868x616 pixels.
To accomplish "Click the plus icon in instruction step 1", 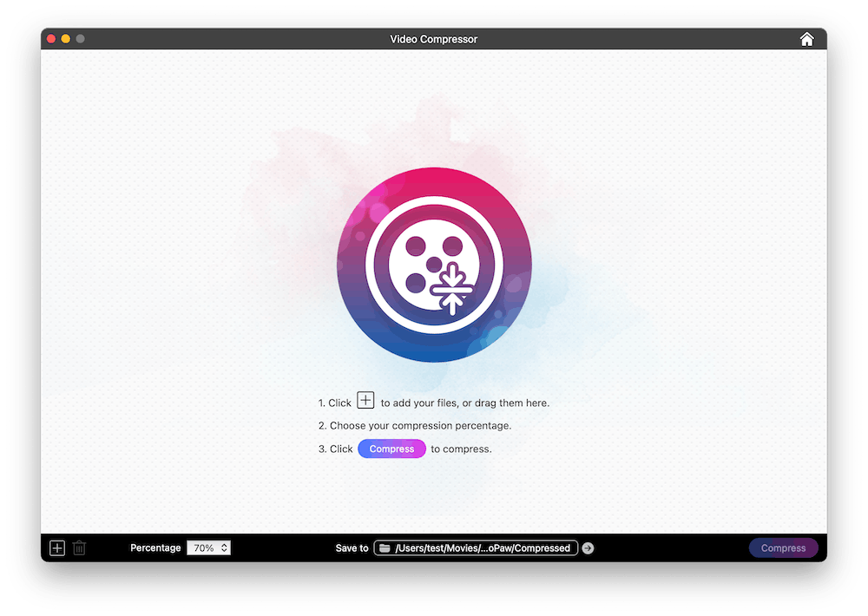I will pyautogui.click(x=366, y=401).
